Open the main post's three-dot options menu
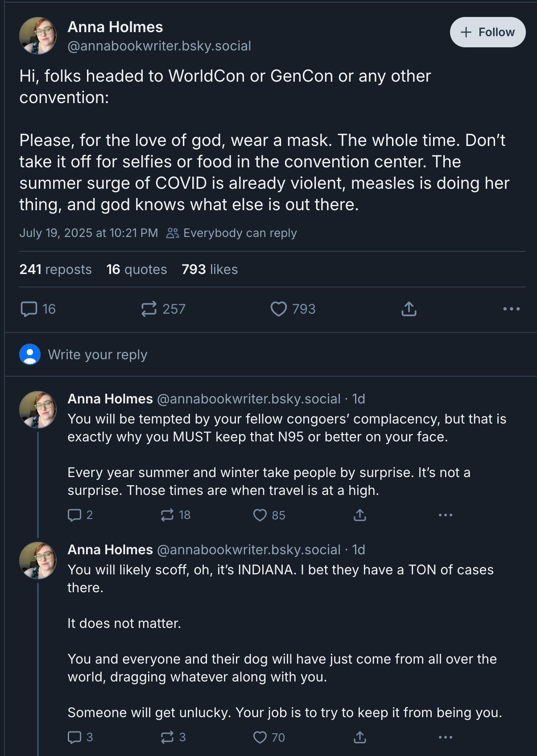 click(511, 309)
